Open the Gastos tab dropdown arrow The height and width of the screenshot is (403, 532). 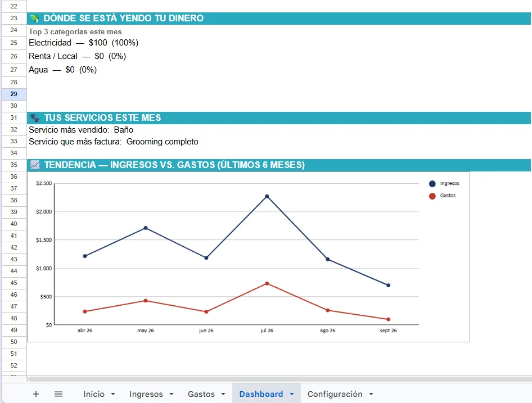[223, 394]
